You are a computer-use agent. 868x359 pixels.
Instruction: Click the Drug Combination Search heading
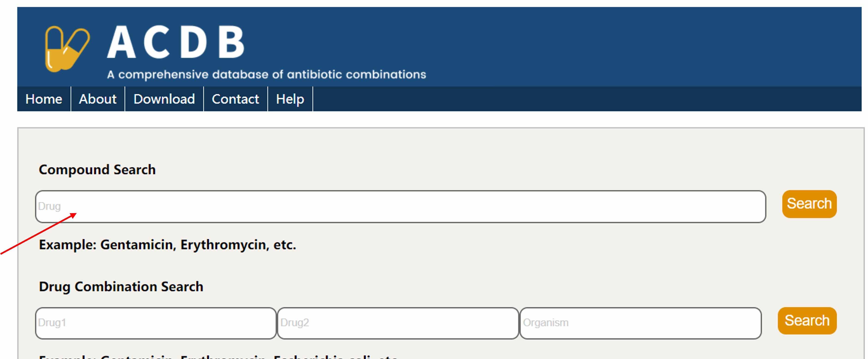coord(121,286)
